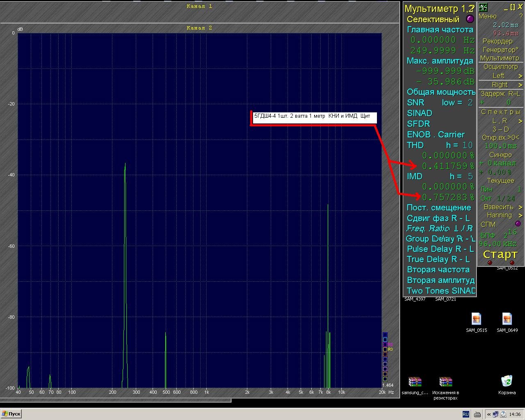Screen dimensions: 525x420
Task: Toggle the magenta R1 trace square
Action: 385,345
